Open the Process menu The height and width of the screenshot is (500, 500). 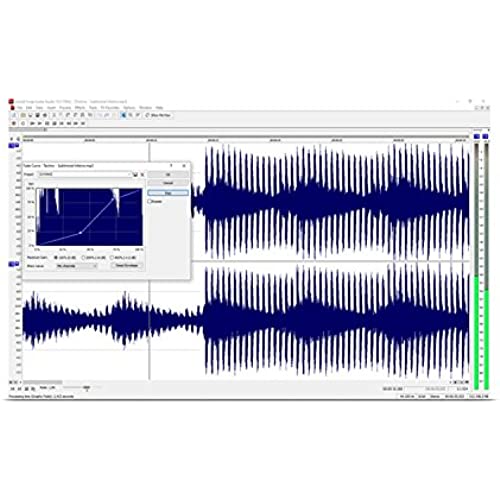(x=65, y=108)
